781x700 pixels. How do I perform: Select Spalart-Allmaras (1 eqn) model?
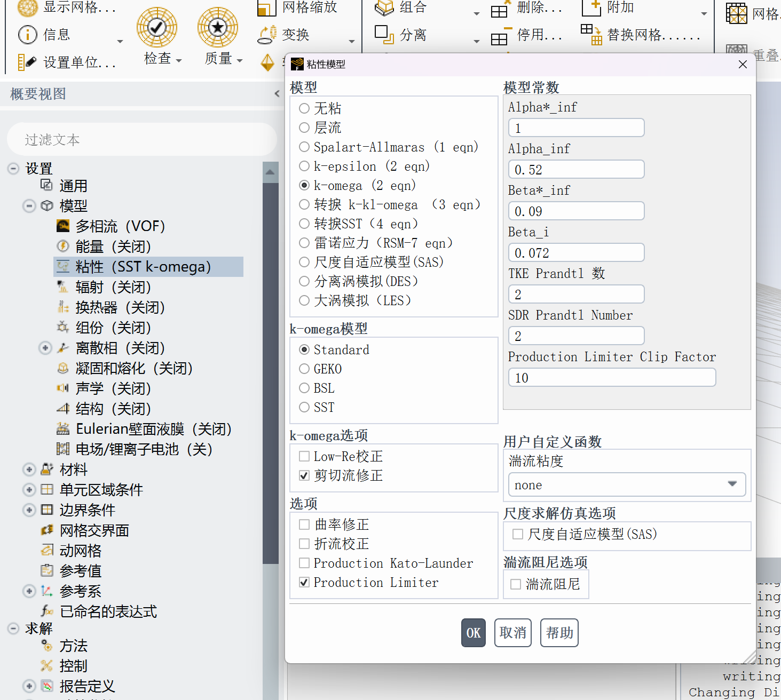pos(304,147)
